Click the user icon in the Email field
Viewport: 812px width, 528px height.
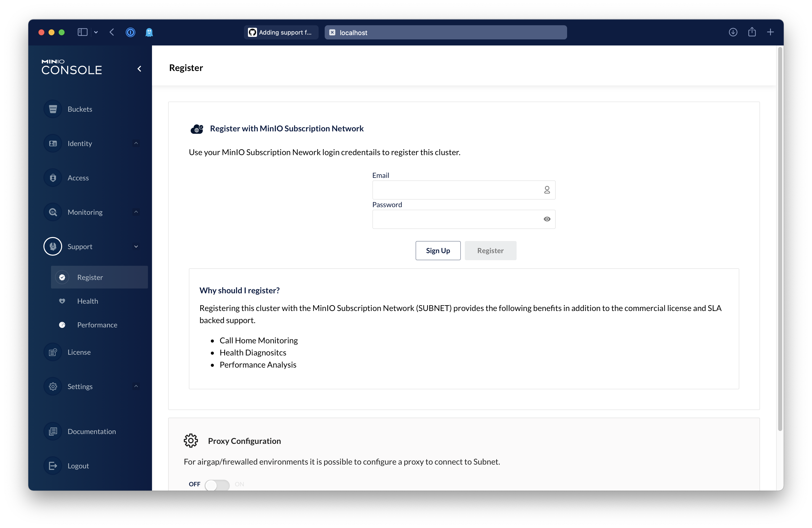pos(547,190)
